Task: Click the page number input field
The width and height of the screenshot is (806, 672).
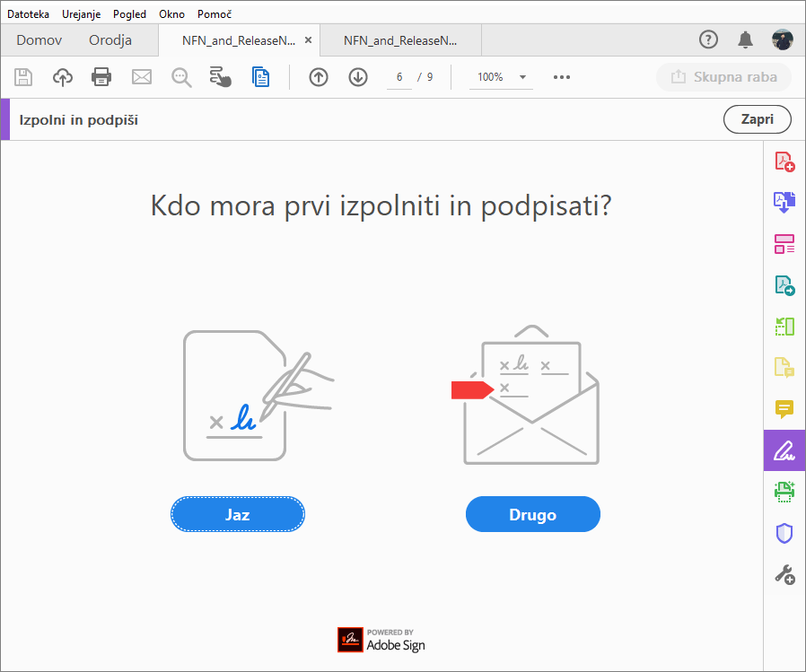Action: [399, 77]
